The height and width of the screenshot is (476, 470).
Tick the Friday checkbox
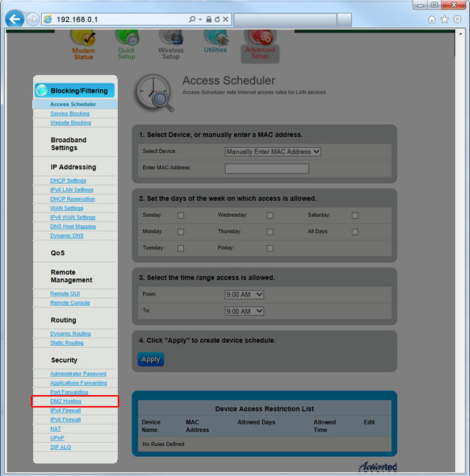tap(270, 248)
